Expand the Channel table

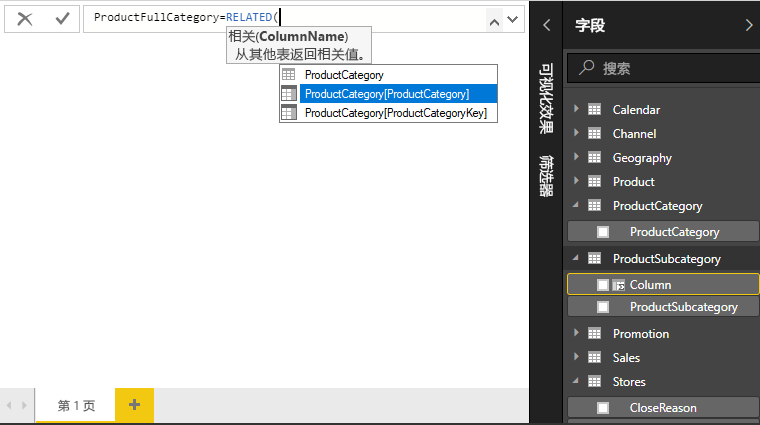tap(576, 134)
